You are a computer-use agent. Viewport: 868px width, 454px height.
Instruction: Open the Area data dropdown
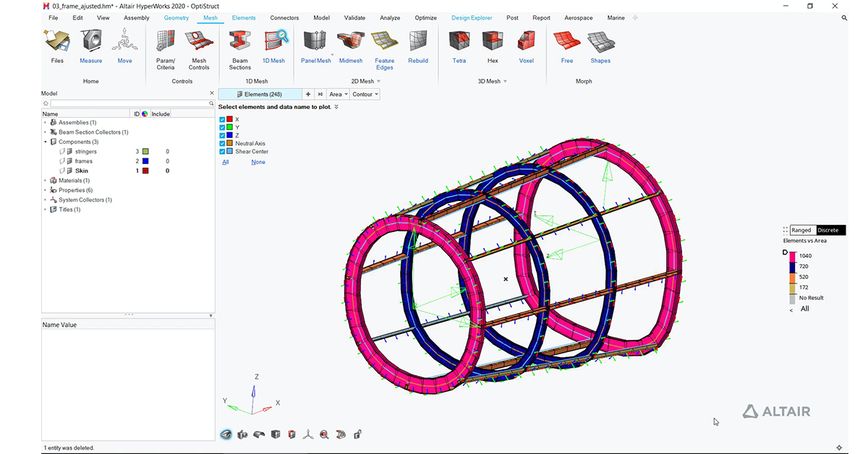click(x=338, y=94)
